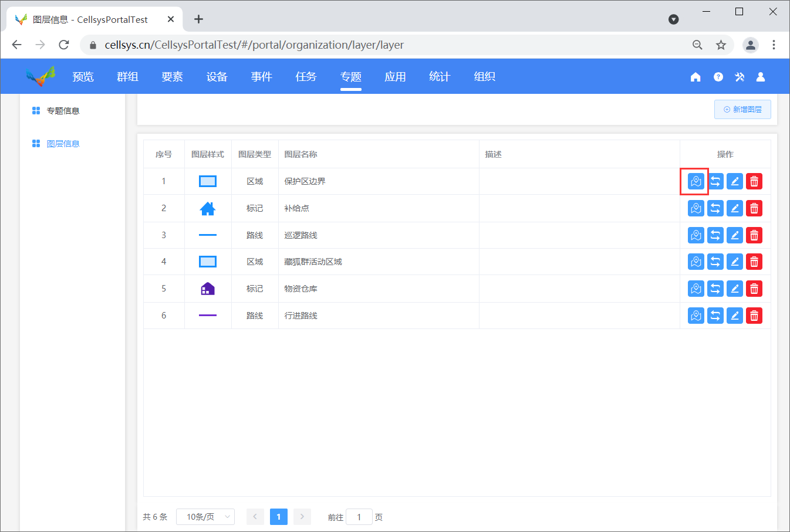Open the 要素 menu
Screen dimensions: 790x532
pyautogui.click(x=172, y=77)
